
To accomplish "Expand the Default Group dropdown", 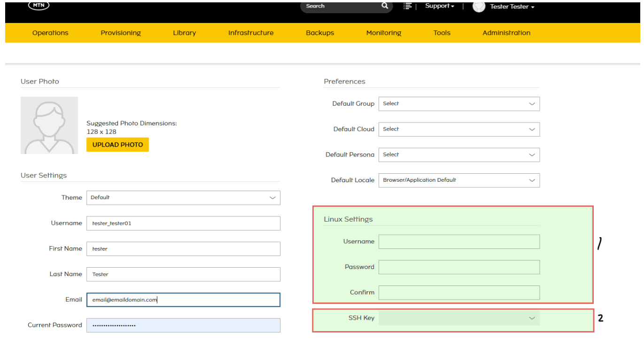I will [459, 104].
